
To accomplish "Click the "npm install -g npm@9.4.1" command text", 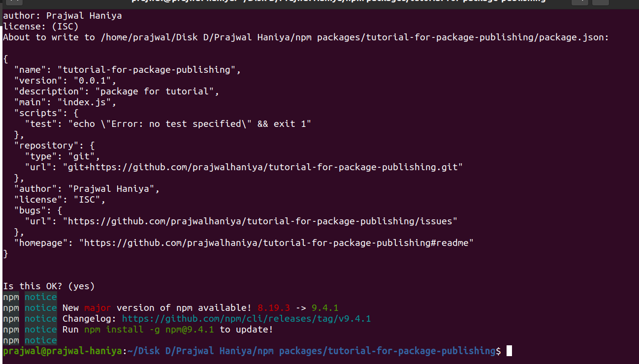I will point(149,330).
